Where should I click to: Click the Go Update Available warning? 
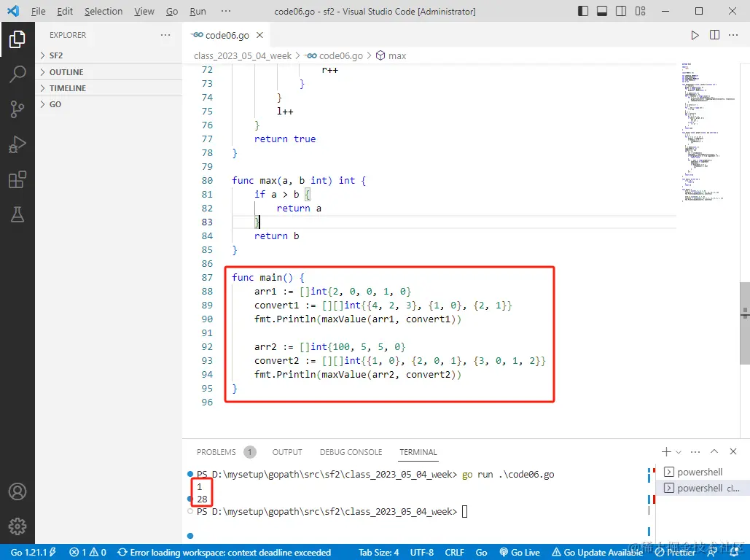pyautogui.click(x=597, y=552)
